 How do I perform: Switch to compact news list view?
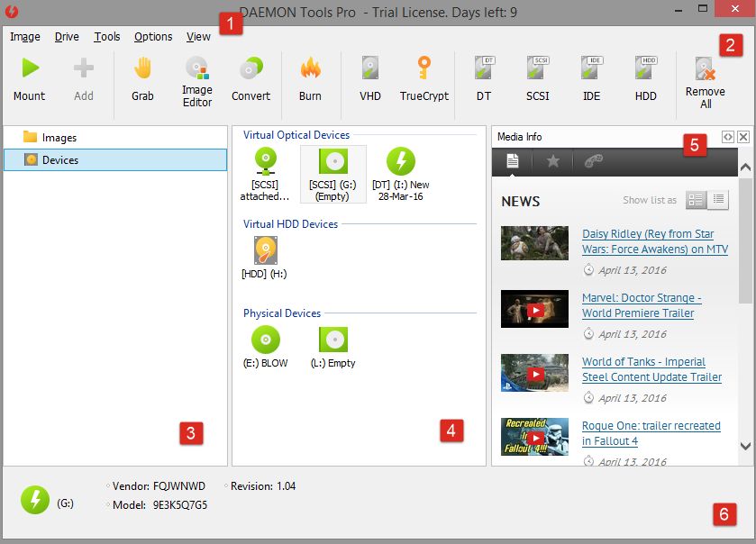point(718,199)
